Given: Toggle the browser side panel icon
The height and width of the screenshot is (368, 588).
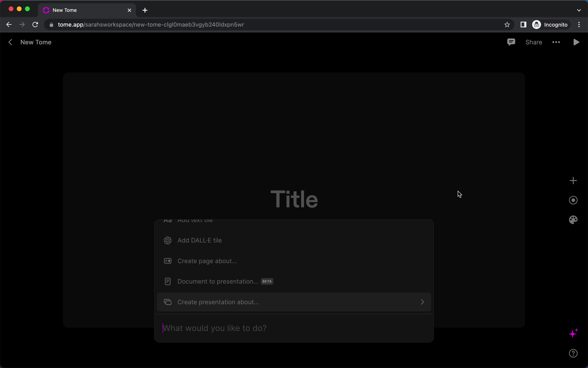Looking at the screenshot, I should pyautogui.click(x=523, y=25).
